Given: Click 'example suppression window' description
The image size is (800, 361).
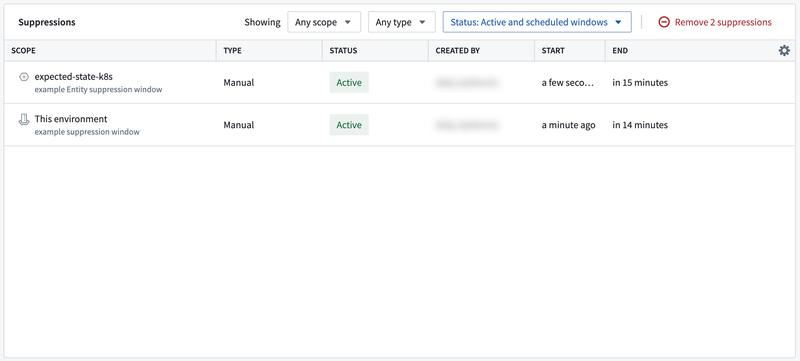Looking at the screenshot, I should [x=87, y=132].
